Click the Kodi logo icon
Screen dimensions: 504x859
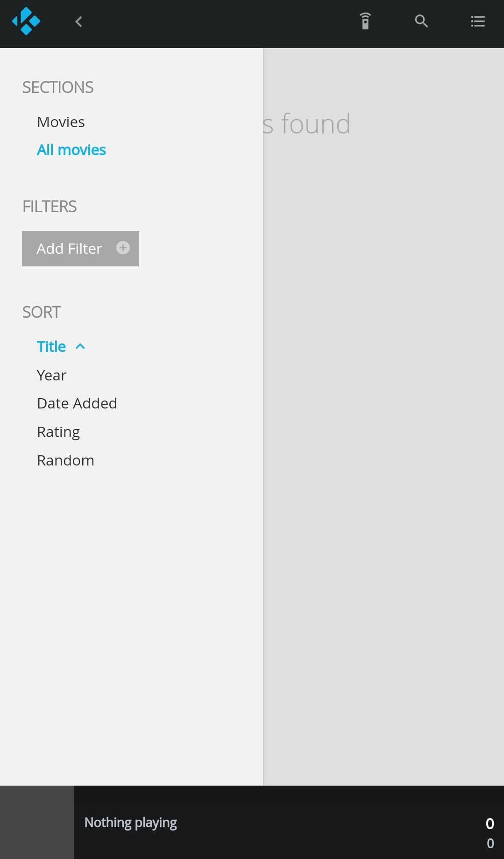pyautogui.click(x=26, y=21)
